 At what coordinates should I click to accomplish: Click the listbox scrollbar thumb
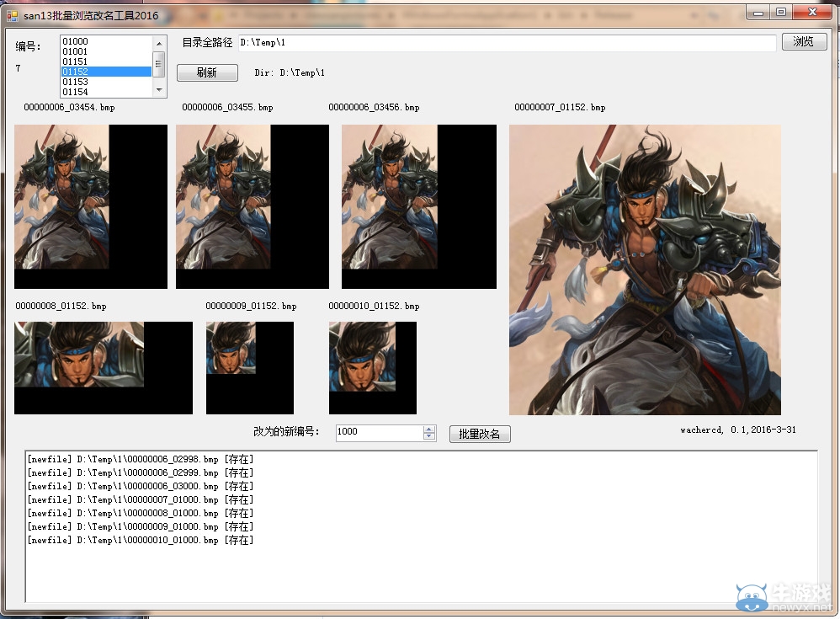(159, 64)
